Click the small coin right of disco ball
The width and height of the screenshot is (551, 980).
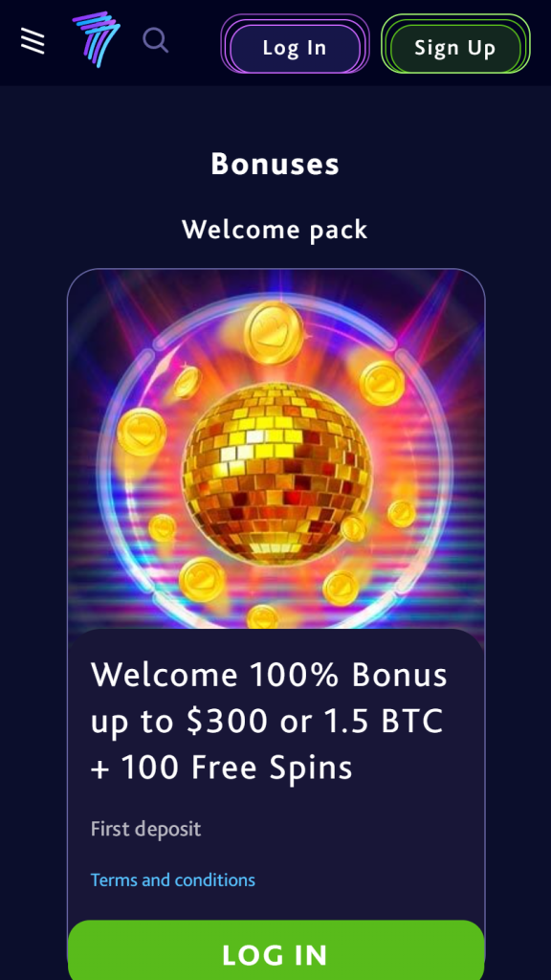point(401,513)
